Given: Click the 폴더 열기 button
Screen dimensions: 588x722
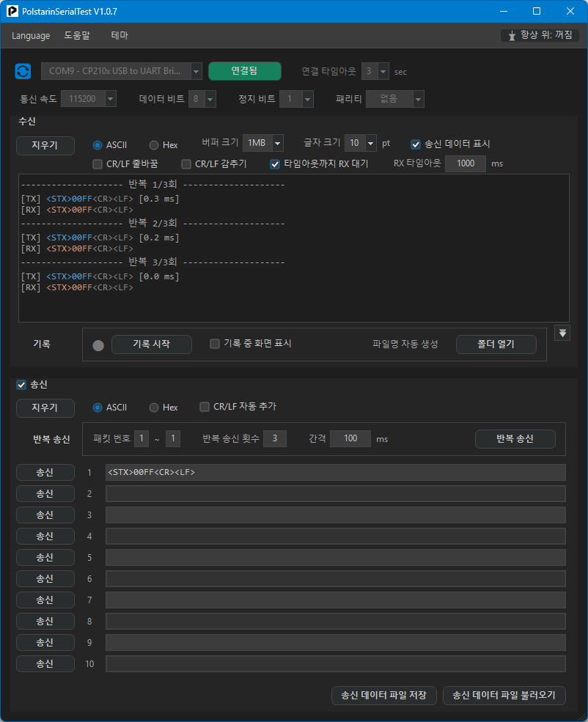Looking at the screenshot, I should [x=496, y=345].
